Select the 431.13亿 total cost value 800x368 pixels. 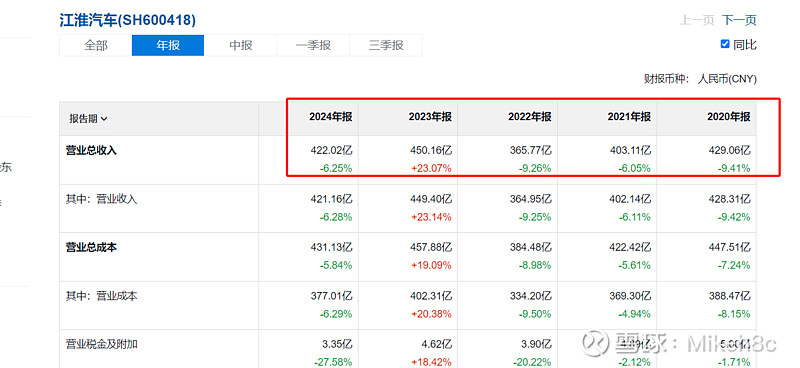(331, 248)
